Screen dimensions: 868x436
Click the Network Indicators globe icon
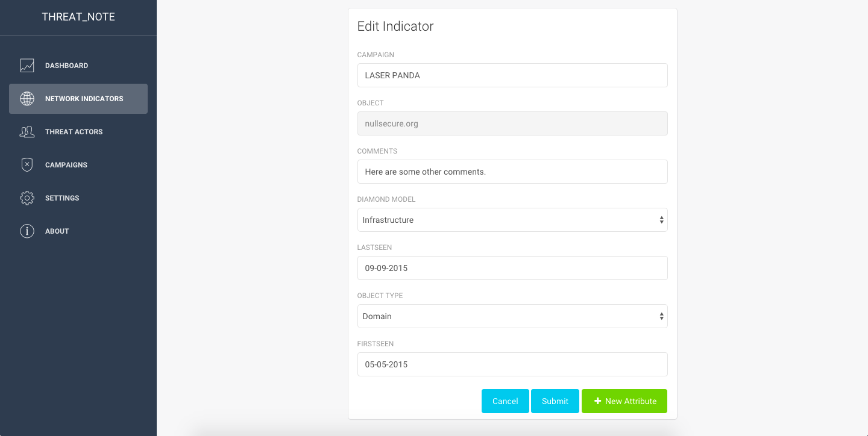(27, 99)
